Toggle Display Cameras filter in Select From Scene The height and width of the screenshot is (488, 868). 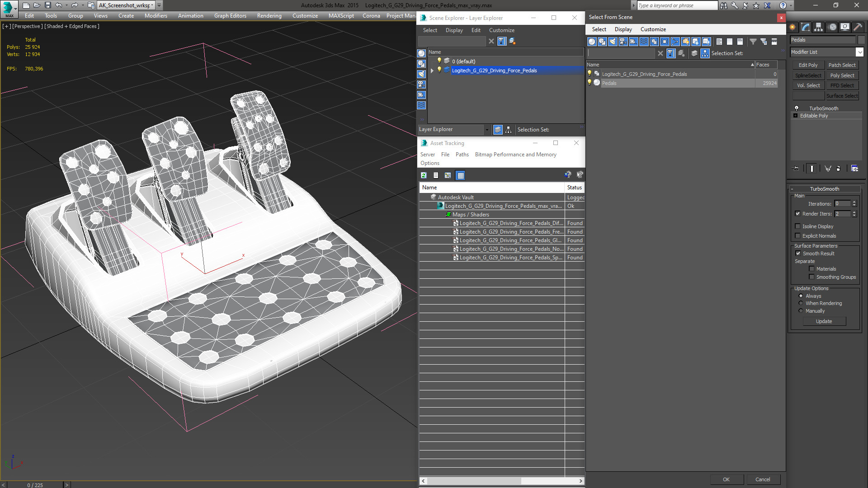623,42
